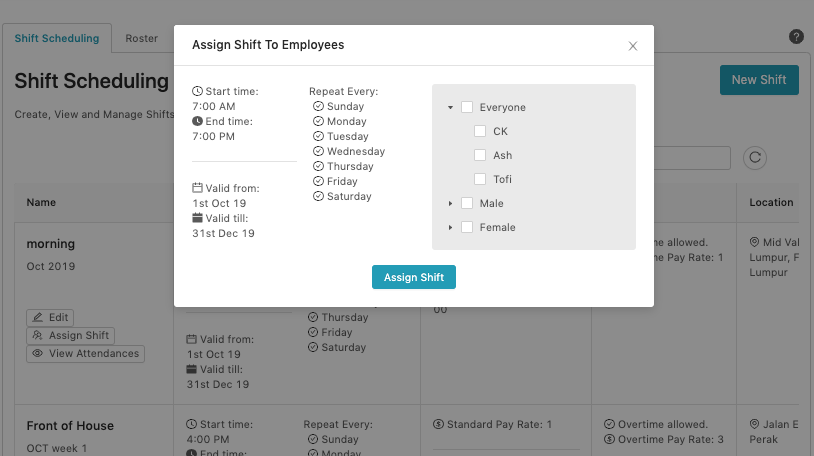
Task: Click the Everyone label in the tree
Action: point(503,108)
